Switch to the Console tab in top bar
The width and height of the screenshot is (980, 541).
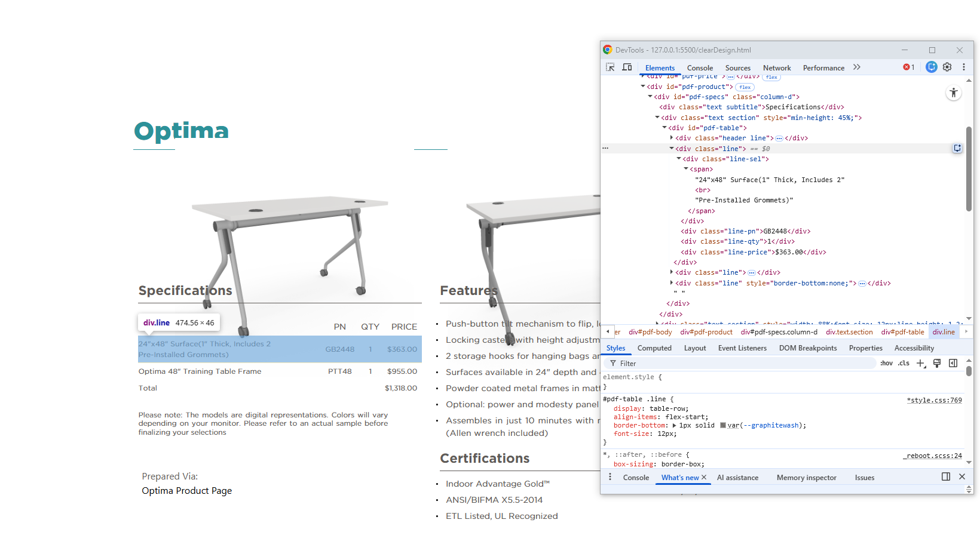pos(700,68)
